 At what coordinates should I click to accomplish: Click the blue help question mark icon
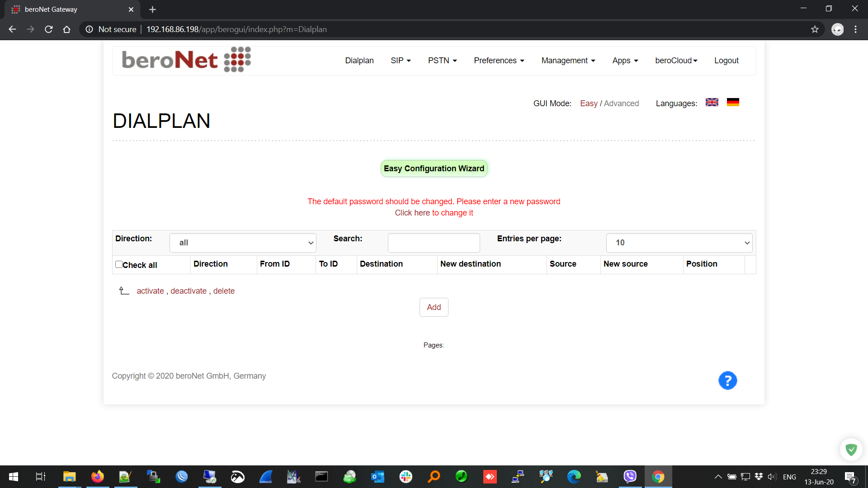tap(727, 380)
